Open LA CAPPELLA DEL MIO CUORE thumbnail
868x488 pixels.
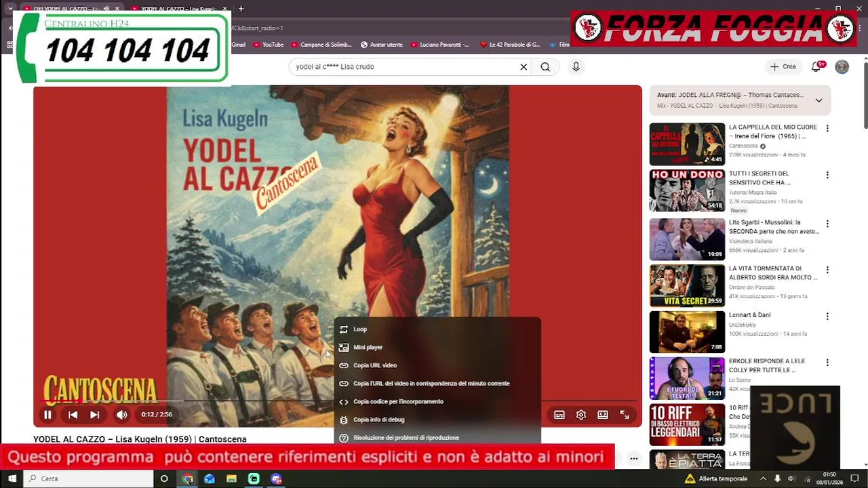687,144
